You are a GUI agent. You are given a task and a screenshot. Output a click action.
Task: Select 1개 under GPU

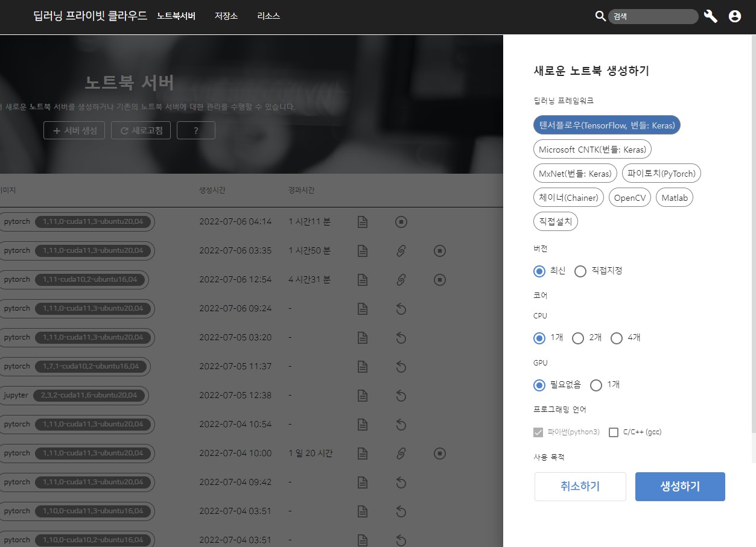pos(596,385)
